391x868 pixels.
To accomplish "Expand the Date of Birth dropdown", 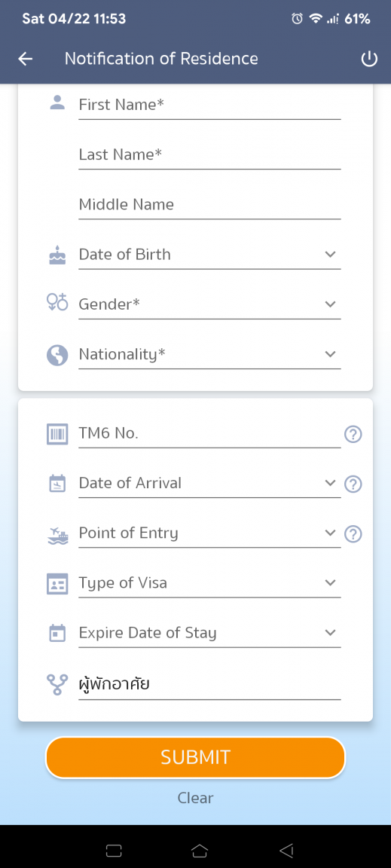I will click(x=209, y=255).
